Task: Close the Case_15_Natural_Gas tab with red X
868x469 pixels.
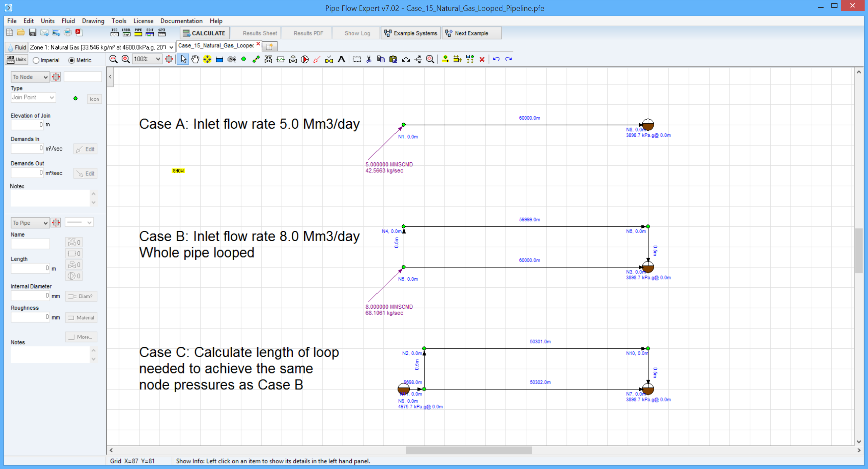Action: click(x=258, y=44)
